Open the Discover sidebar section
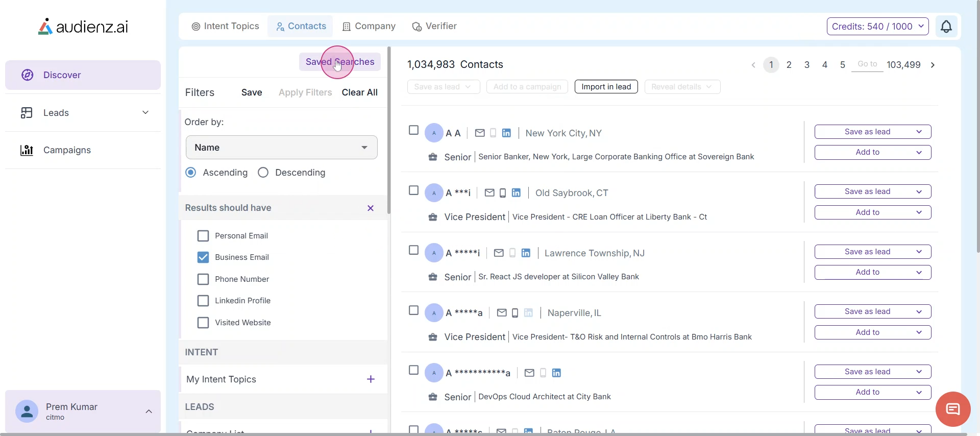 pyautogui.click(x=83, y=75)
